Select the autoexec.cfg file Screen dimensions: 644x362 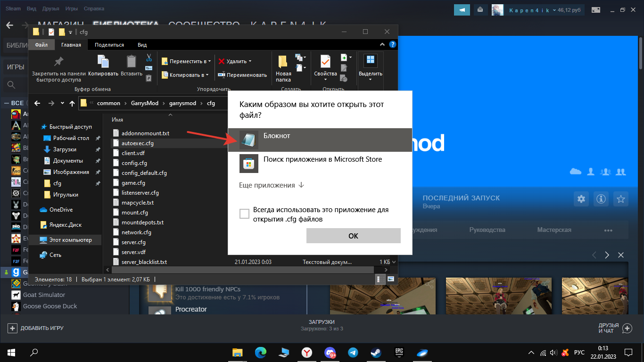[x=138, y=143]
